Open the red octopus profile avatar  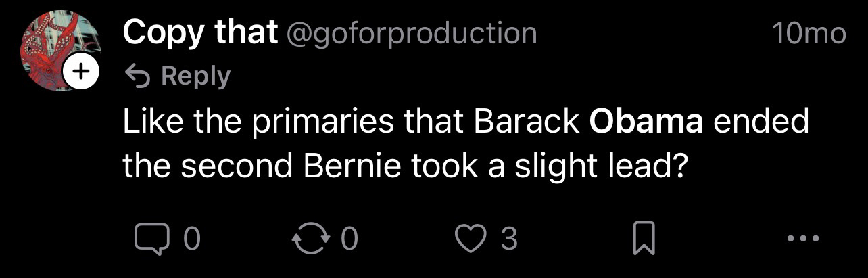click(53, 47)
